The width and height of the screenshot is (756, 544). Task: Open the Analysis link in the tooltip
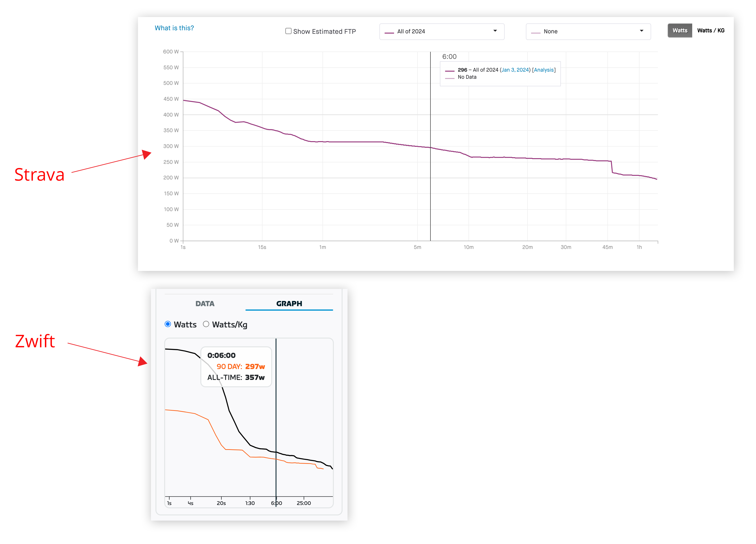544,70
